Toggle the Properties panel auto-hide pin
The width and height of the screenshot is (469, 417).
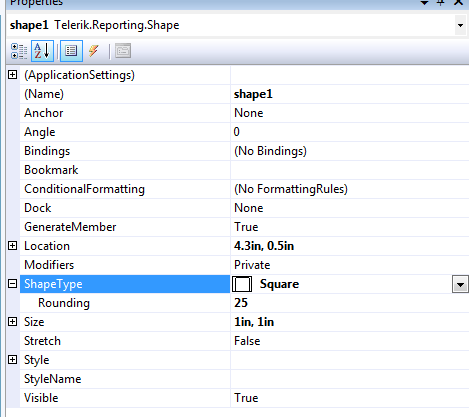[x=441, y=3]
